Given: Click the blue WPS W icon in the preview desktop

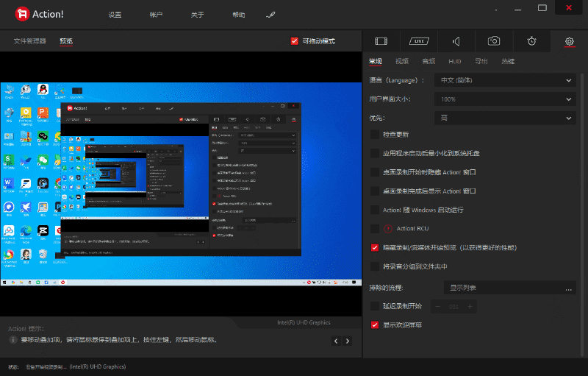Looking at the screenshot, I should 9,183.
